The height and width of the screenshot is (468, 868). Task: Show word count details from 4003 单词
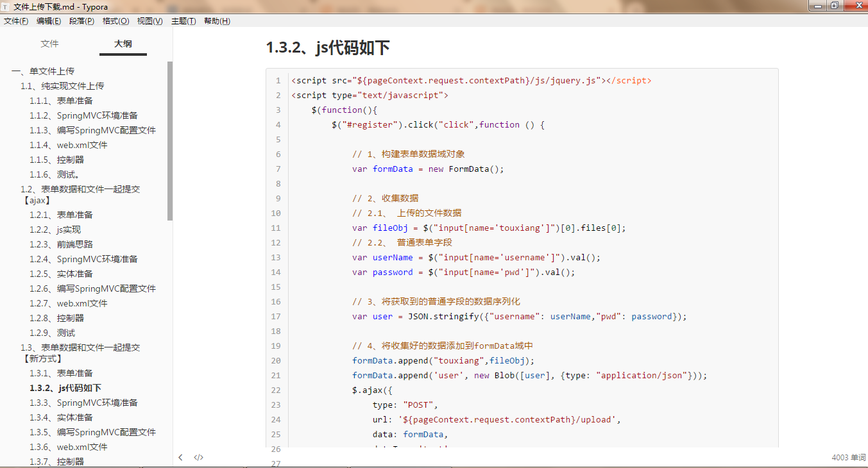tap(849, 458)
